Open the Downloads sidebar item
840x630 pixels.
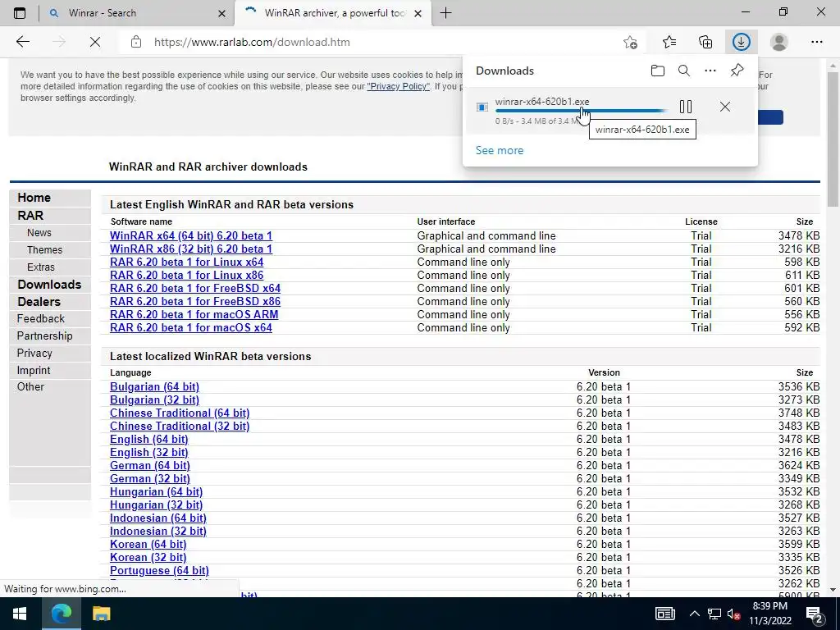click(49, 285)
